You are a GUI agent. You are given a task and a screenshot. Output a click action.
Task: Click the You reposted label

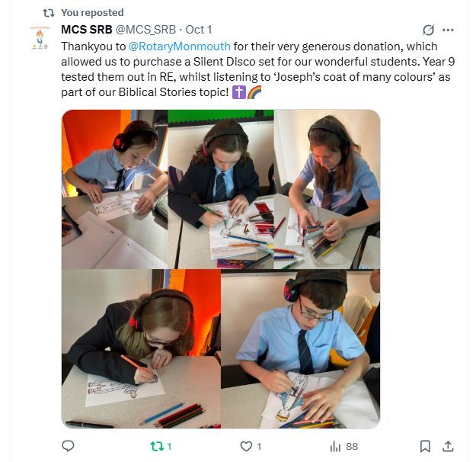[92, 12]
